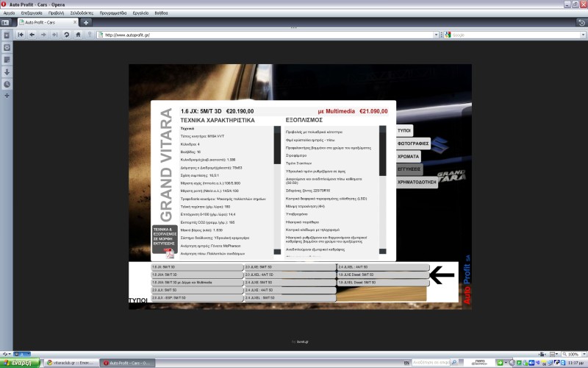Image resolution: width=588 pixels, height=368 pixels.
Task: Expand the address bar history dropdown
Action: 436,35
